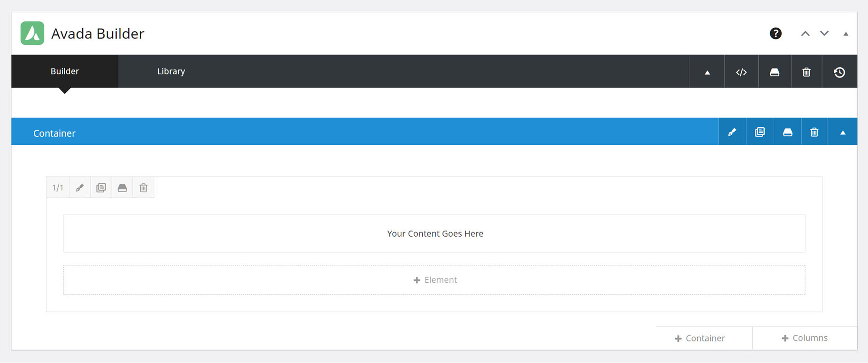Clone the 1/1 column

(x=101, y=187)
